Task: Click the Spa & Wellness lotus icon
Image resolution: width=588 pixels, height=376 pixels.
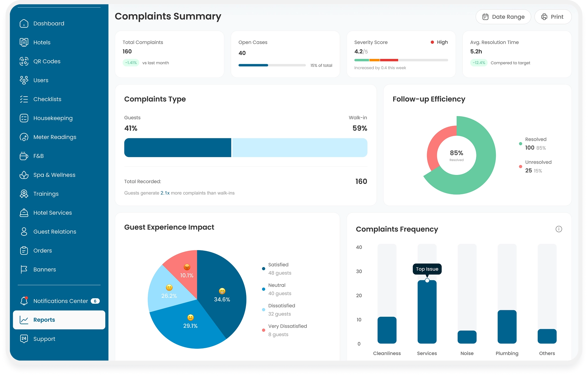Action: point(24,175)
